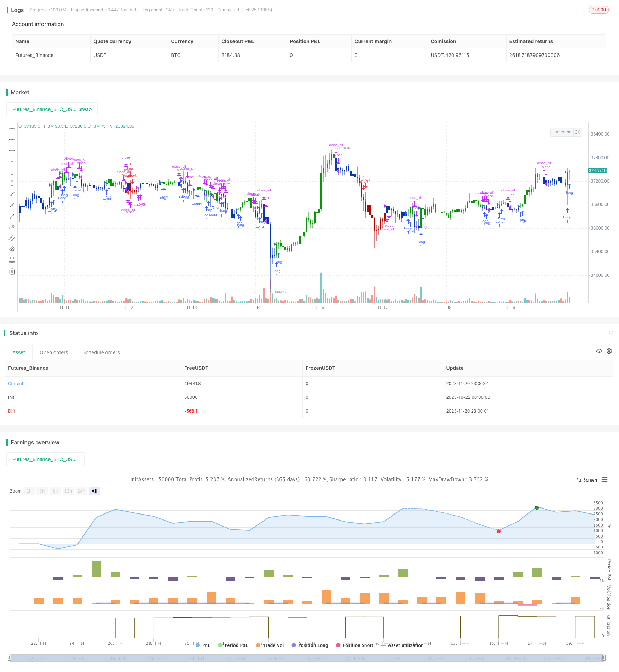
Task: Click the chart fullscreen expand icon
Action: click(578, 132)
